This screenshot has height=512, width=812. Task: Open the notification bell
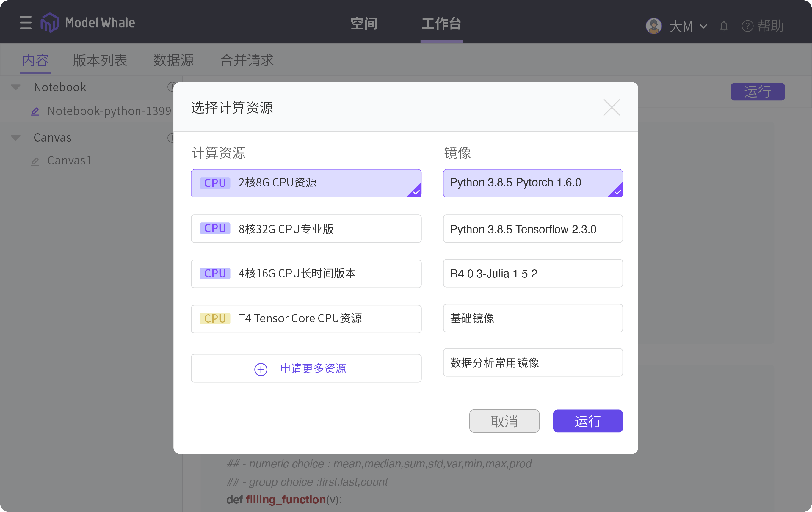point(724,26)
